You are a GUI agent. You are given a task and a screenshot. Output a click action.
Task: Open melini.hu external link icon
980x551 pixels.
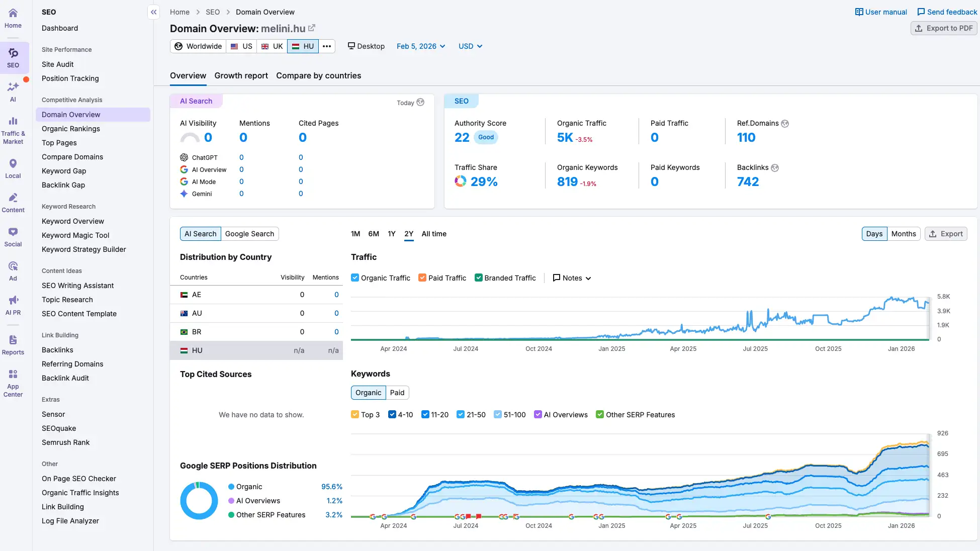(x=312, y=28)
